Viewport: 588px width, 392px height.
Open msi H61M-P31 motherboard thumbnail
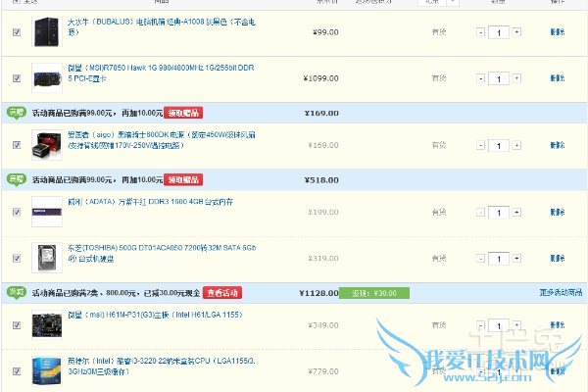(x=47, y=325)
